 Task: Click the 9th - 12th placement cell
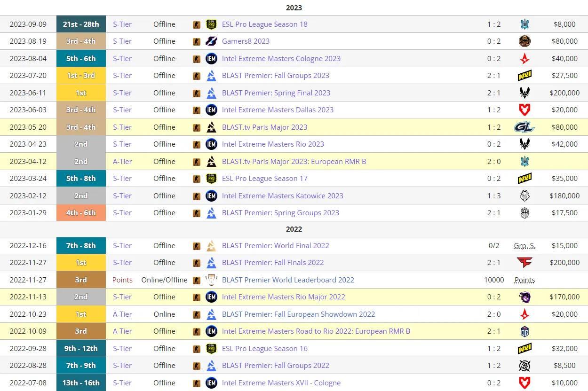pyautogui.click(x=81, y=349)
